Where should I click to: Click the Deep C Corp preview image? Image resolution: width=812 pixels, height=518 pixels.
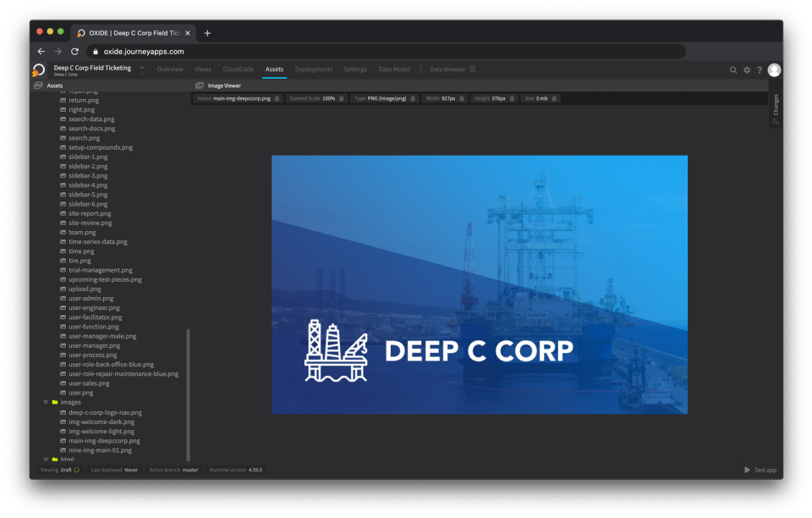click(x=480, y=284)
